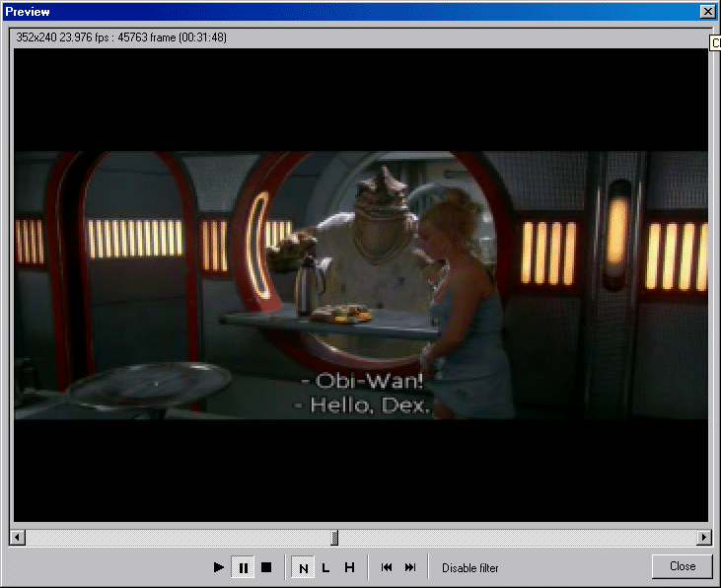Click the frame info text 45763 frame
This screenshot has height=588, width=721.
(x=147, y=37)
